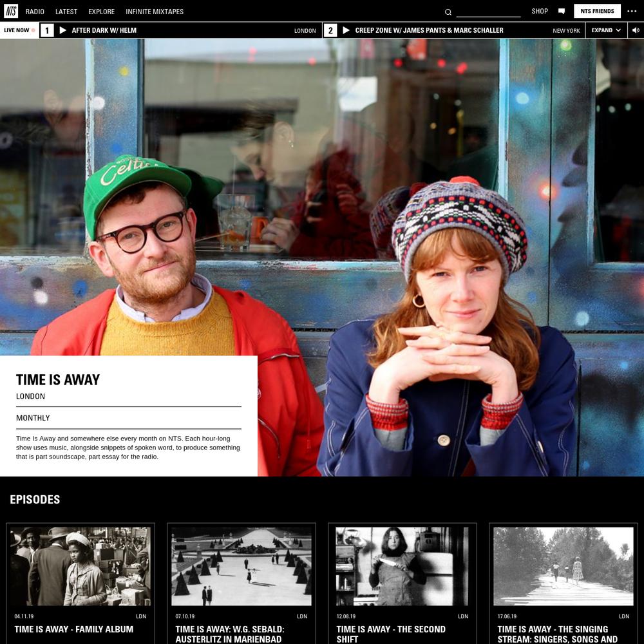Open Family Album episode thumbnail
This screenshot has width=644, height=644.
point(80,566)
